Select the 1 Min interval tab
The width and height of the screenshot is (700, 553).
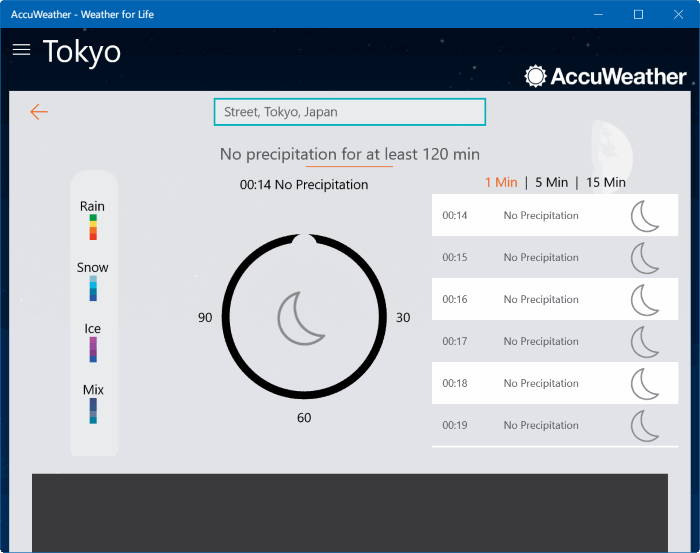click(501, 182)
